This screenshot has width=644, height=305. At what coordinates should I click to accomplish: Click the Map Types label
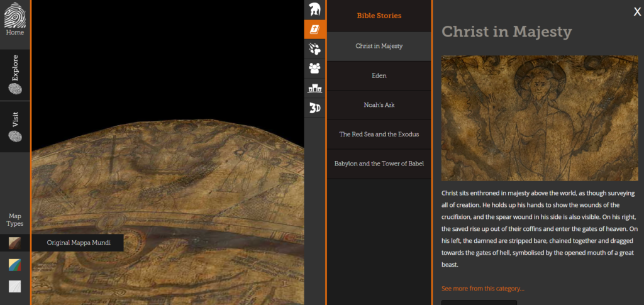15,220
